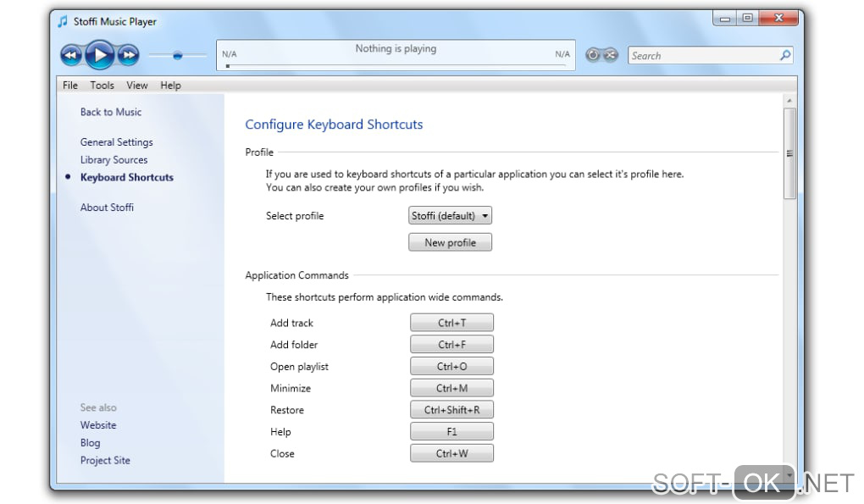The image size is (864, 504).
Task: Toggle the shuffle icon
Action: [x=610, y=54]
